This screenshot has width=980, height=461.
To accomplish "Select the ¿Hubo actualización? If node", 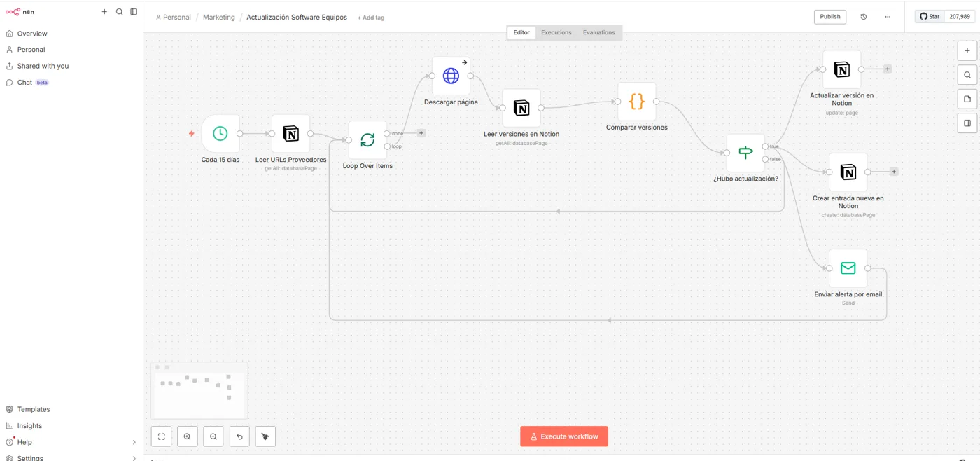I will [x=745, y=152].
